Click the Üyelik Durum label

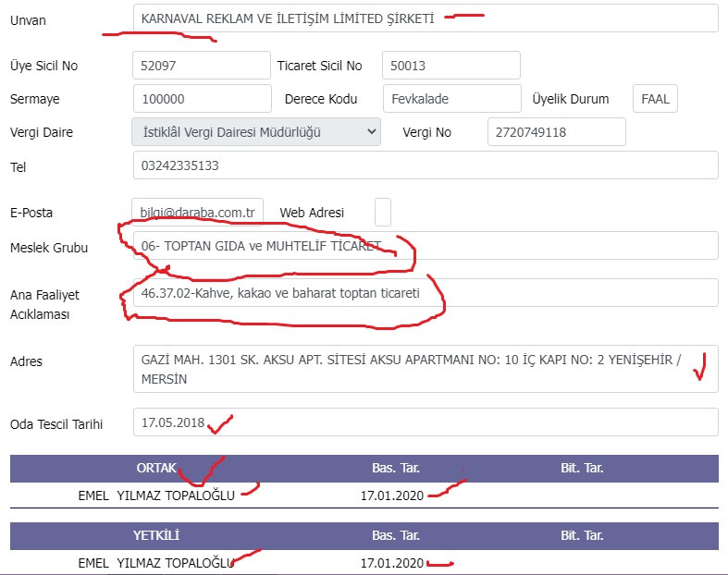[570, 99]
